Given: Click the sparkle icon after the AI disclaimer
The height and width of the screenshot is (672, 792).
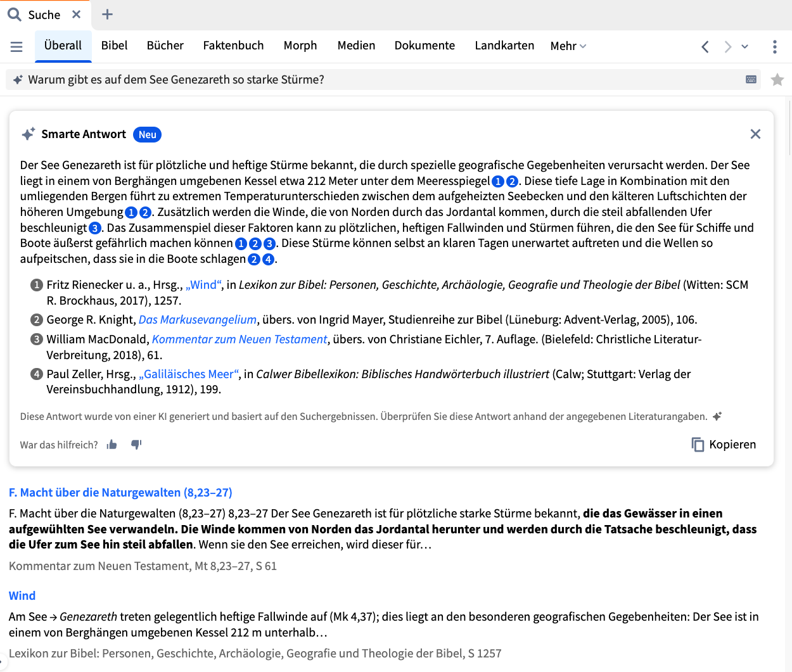Looking at the screenshot, I should click(717, 417).
